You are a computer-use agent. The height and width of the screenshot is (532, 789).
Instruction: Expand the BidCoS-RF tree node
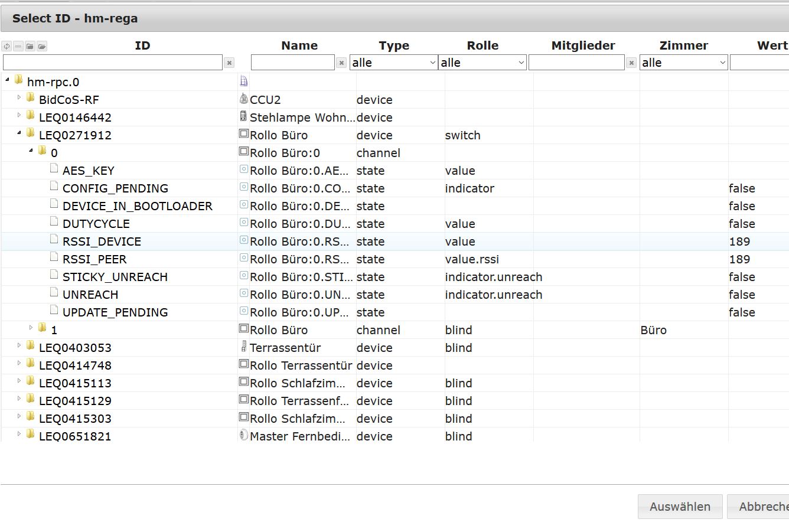[19, 97]
